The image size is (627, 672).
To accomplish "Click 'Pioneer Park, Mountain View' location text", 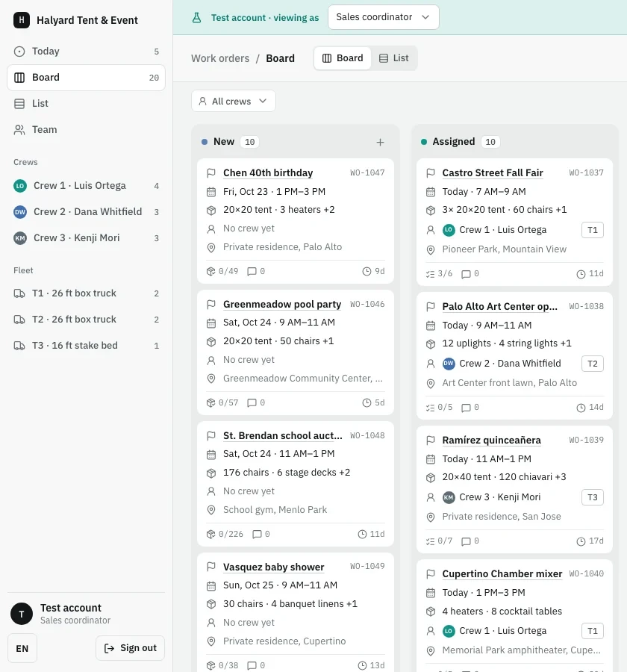I will pos(504,249).
